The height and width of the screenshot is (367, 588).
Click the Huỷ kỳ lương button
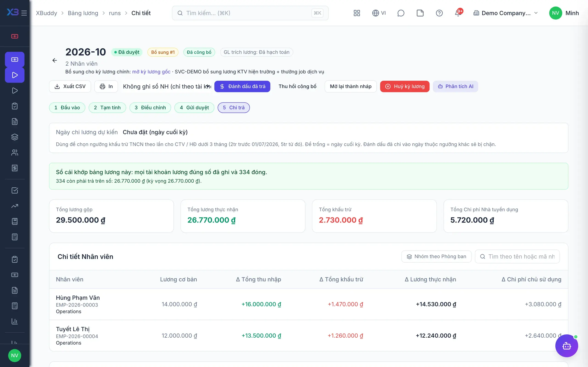click(x=405, y=86)
